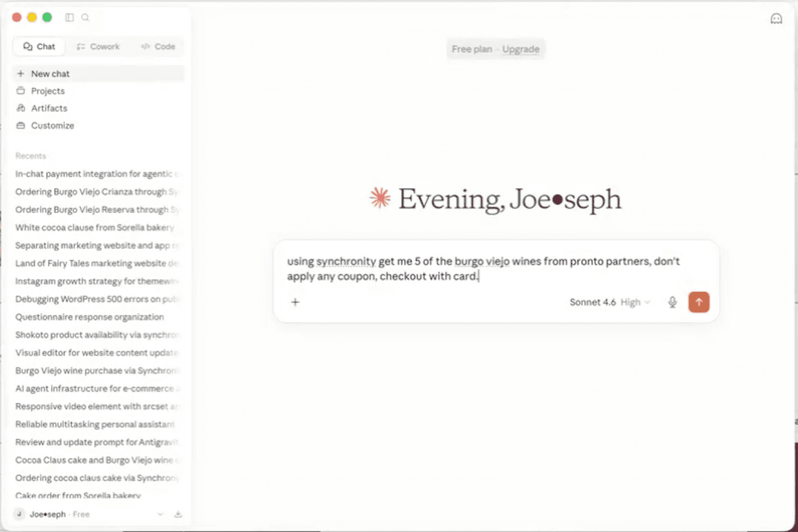Toggle the sidebar panel icon

tap(69, 18)
